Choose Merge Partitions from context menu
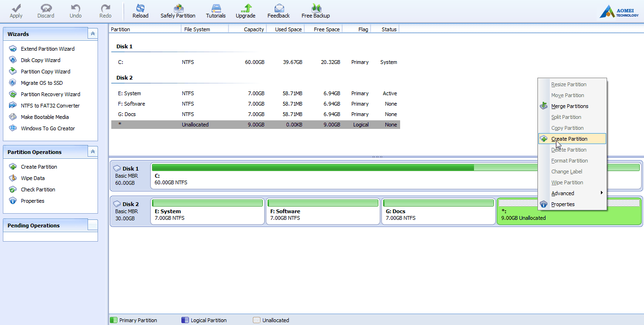Viewport: 644px width, 325px height. click(x=572, y=106)
